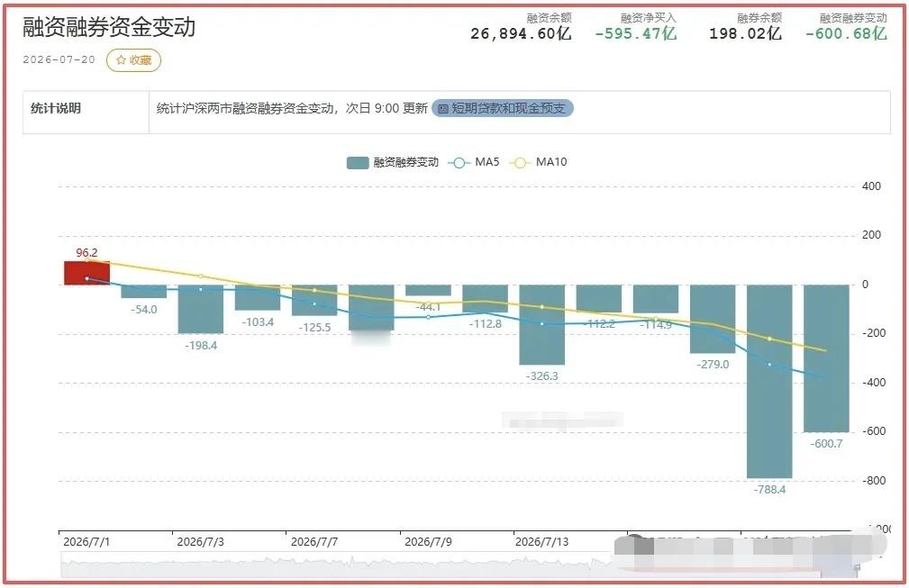Click the 融资融券资金变动 title
This screenshot has width=909, height=588.
click(109, 27)
